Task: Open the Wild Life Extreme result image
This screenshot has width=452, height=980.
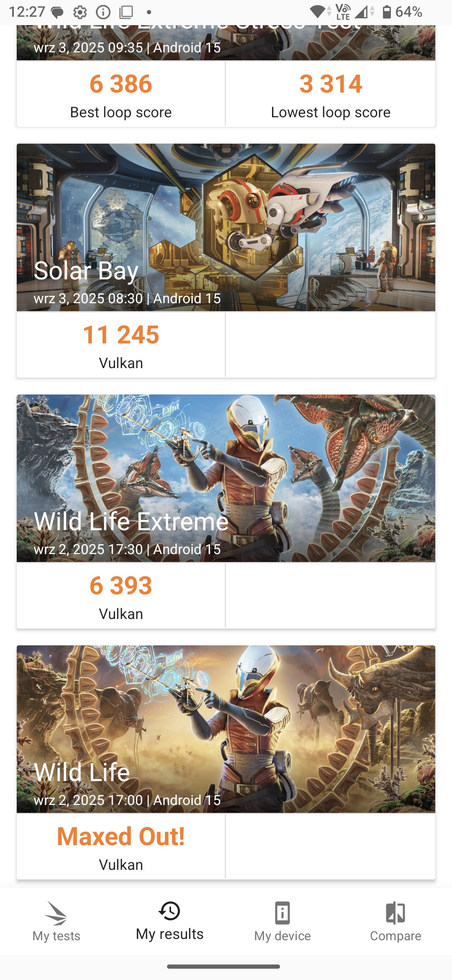Action: pos(226,478)
